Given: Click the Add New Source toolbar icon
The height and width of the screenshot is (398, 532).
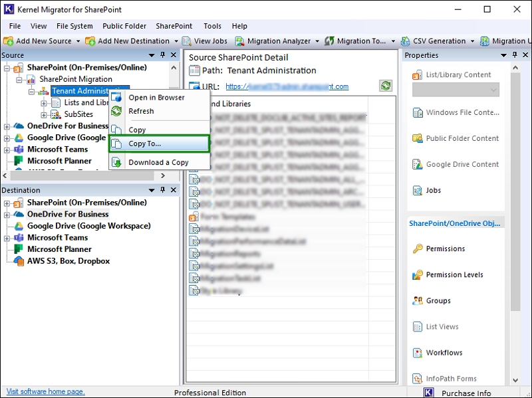Looking at the screenshot, I should (x=8, y=41).
